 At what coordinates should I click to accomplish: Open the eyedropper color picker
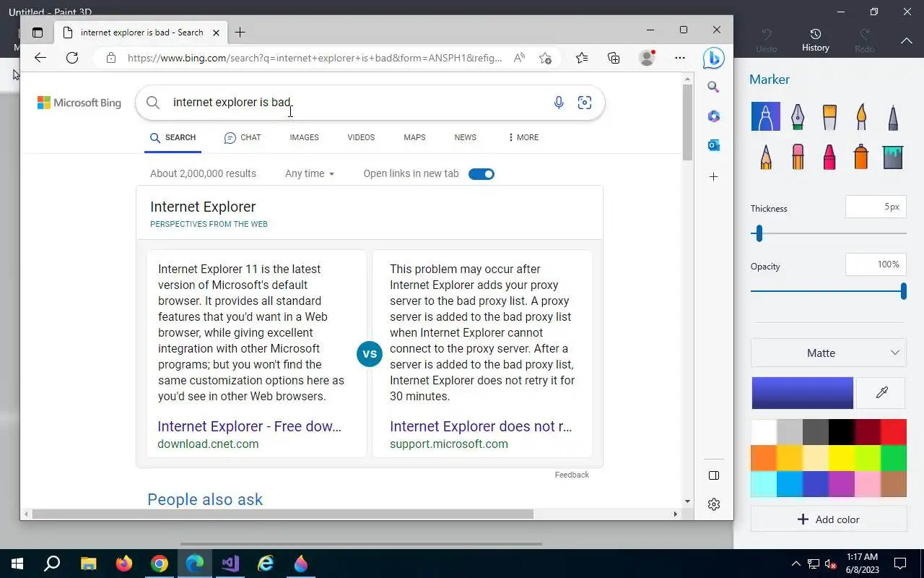[x=881, y=392]
